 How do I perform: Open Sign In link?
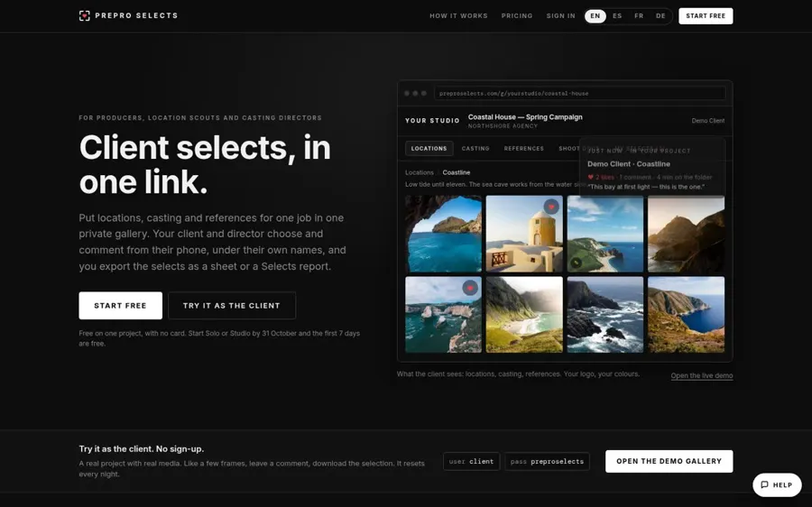(x=560, y=16)
